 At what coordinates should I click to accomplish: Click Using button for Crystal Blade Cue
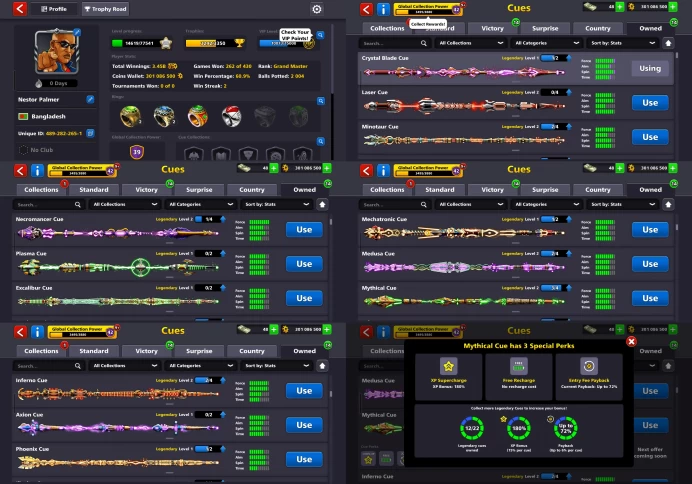click(650, 68)
